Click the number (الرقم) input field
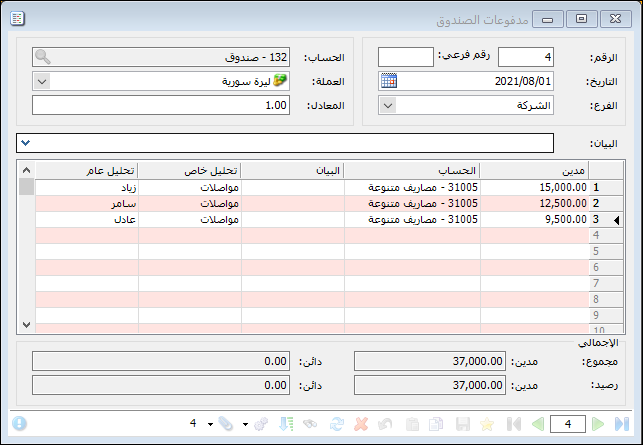This screenshot has height=445, width=643. [526, 57]
